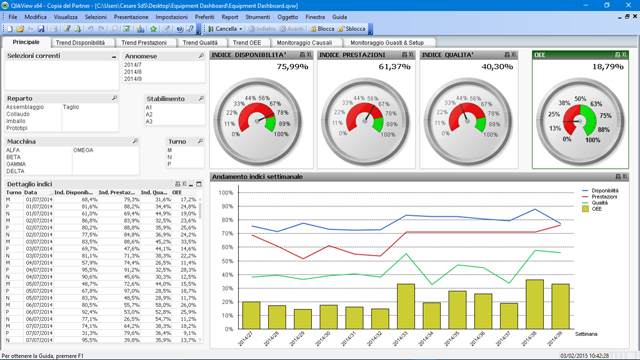The width and height of the screenshot is (640, 360).
Task: Click the Prestazioni red legend swatch
Action: 585,197
